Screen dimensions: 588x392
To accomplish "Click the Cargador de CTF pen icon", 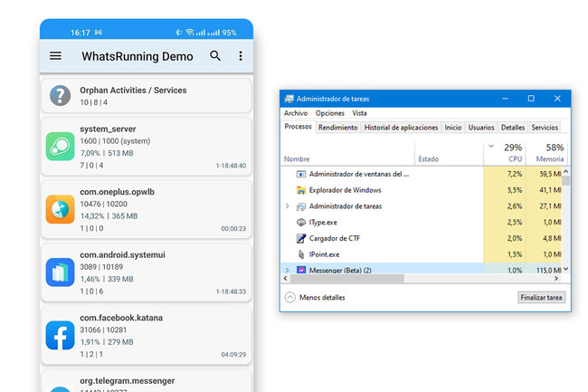I will tap(301, 238).
